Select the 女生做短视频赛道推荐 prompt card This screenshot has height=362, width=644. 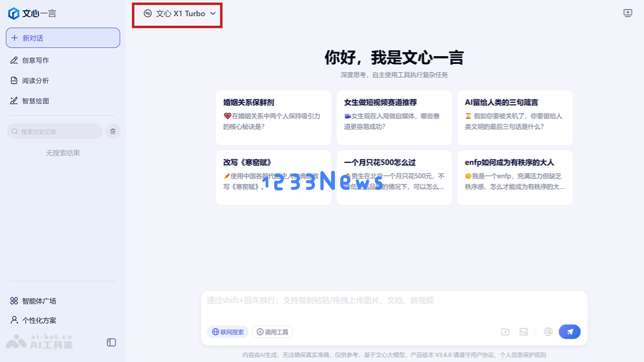[x=394, y=117]
